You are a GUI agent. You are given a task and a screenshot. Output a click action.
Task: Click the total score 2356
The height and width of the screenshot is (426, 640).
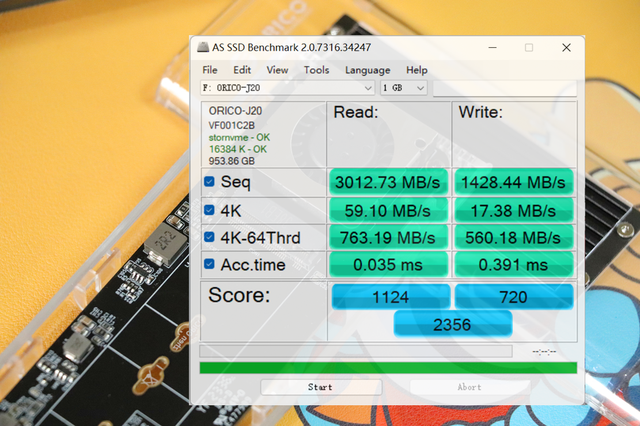point(453,324)
